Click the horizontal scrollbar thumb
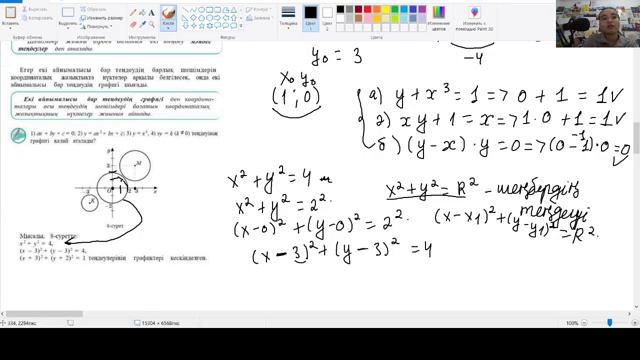The height and width of the screenshot is (360, 640). coord(44,314)
